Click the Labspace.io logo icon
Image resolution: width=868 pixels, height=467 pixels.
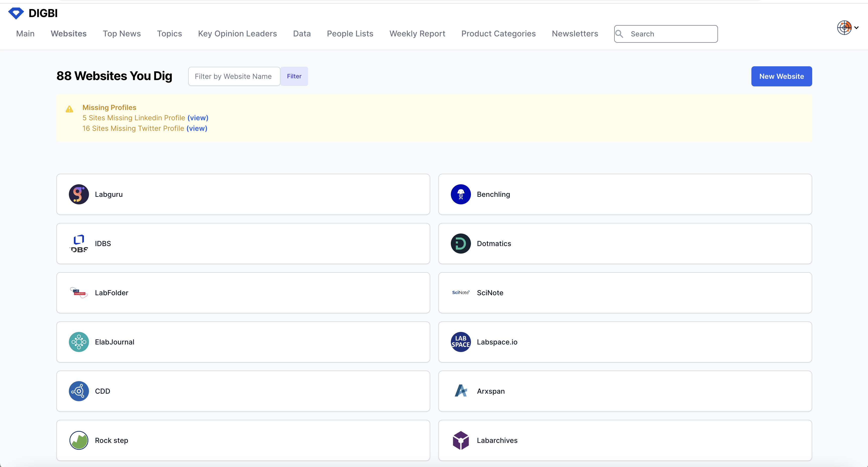pyautogui.click(x=461, y=342)
